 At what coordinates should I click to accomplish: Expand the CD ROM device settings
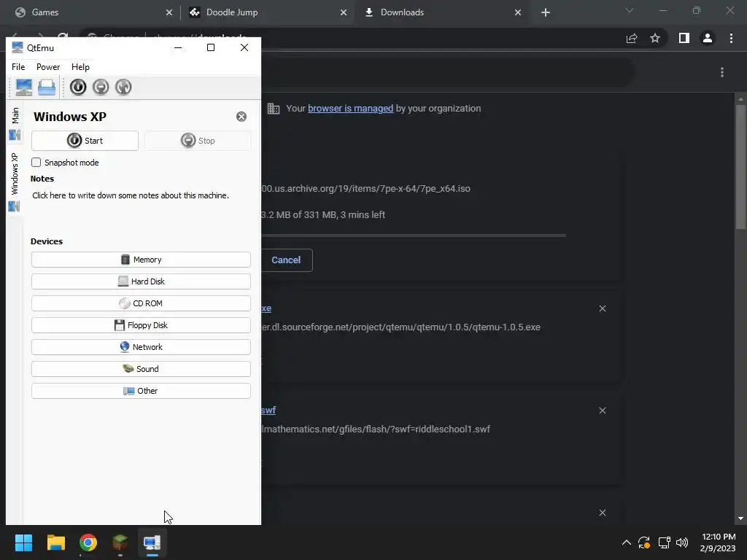pyautogui.click(x=141, y=303)
